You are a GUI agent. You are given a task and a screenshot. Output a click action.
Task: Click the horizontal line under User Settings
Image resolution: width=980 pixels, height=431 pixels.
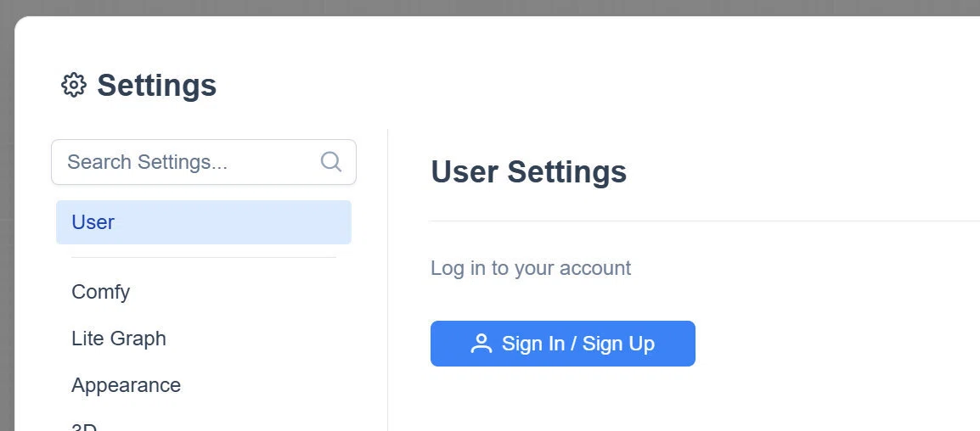pos(704,221)
